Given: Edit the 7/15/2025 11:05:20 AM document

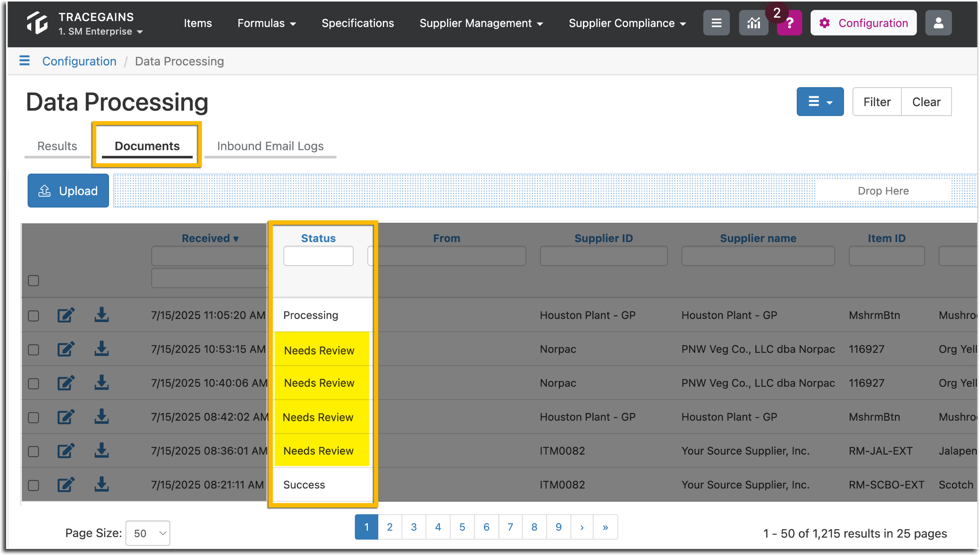Looking at the screenshot, I should (x=65, y=315).
